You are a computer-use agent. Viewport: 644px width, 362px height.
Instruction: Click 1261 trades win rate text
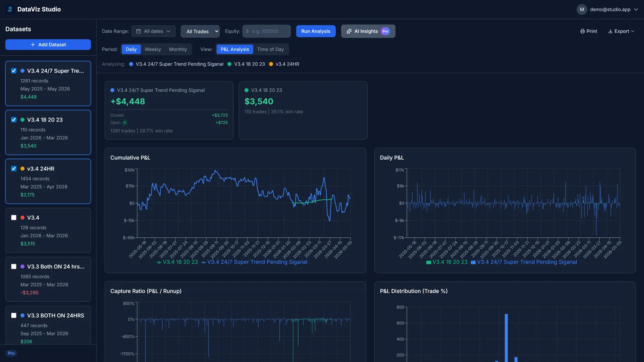[141, 131]
